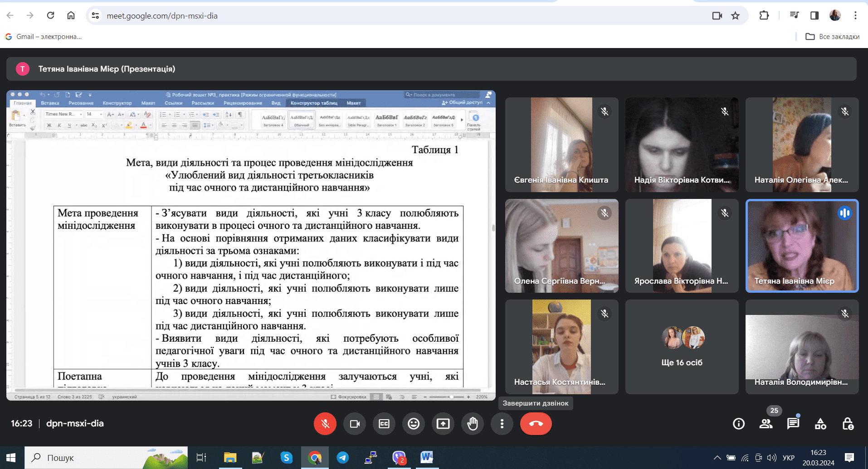Open host controls lock icon
The height and width of the screenshot is (469, 868).
tap(848, 424)
